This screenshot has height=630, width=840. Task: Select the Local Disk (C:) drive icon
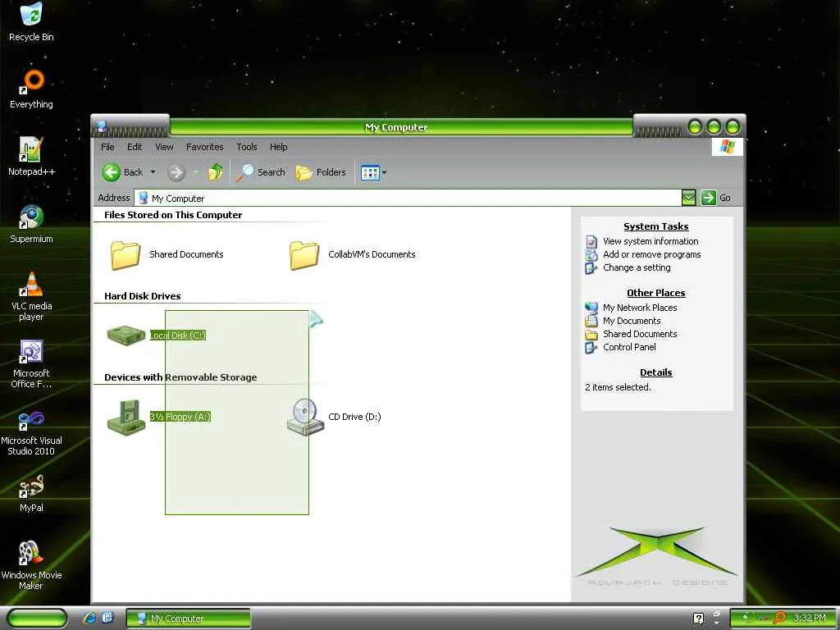tap(126, 336)
